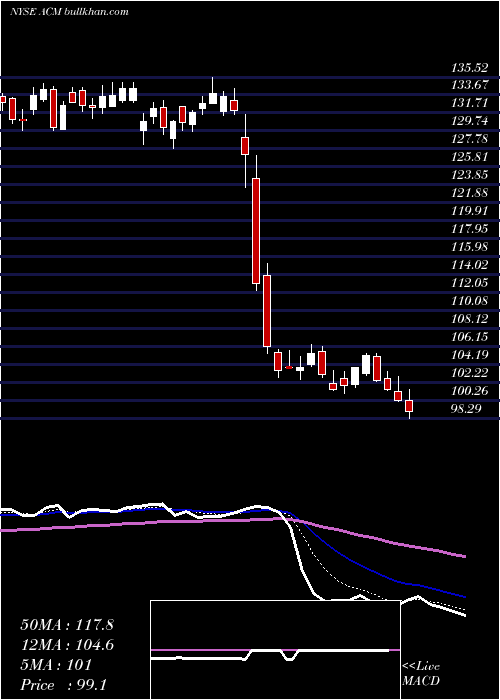Click the 121.88 price axis label
Screen dimensions: 500x700
pos(470,193)
